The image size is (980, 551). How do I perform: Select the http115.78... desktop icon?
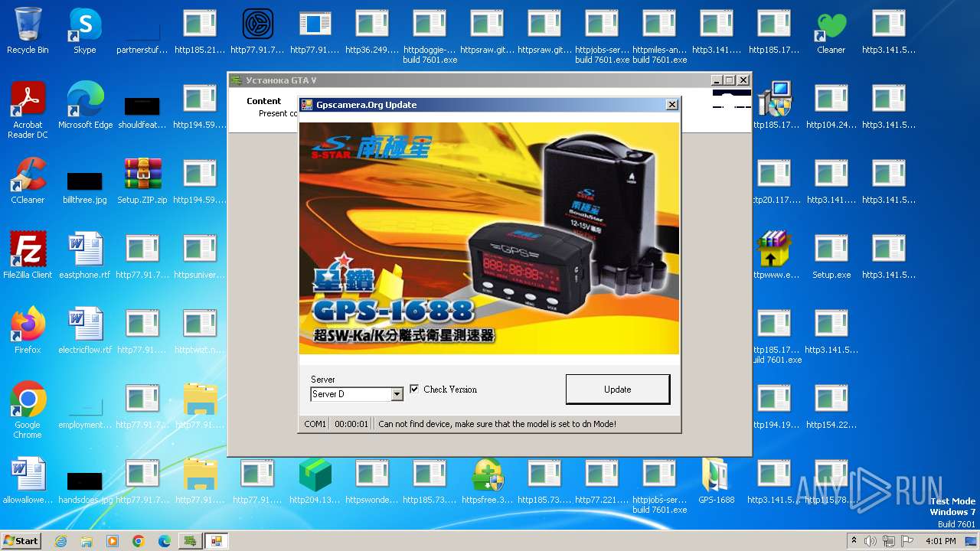[x=831, y=481]
